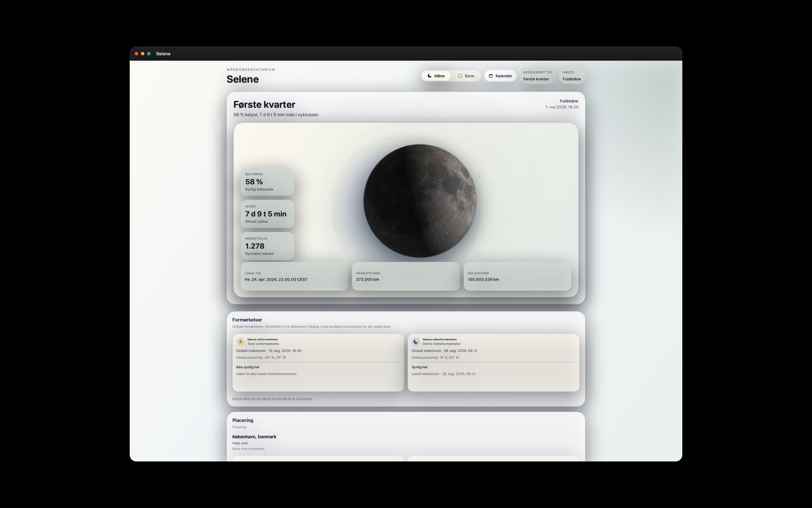Click Lokalt maksimum 28. aug. 2026, 06.12
This screenshot has width=812, height=508.
(443, 374)
